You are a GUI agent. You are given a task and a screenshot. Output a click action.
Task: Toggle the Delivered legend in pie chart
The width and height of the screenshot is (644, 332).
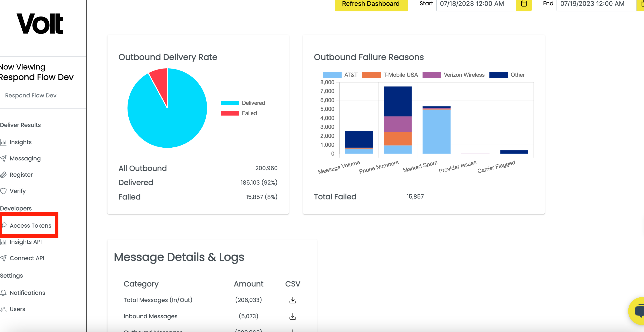243,103
